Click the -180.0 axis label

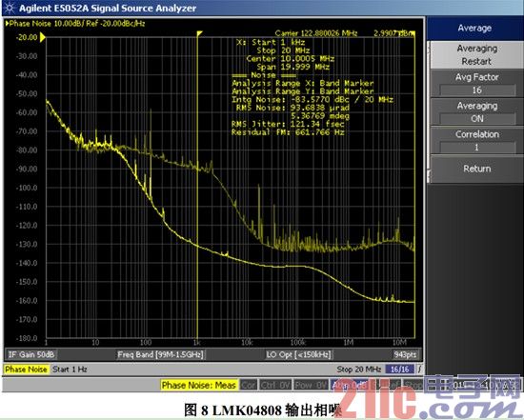point(27,338)
